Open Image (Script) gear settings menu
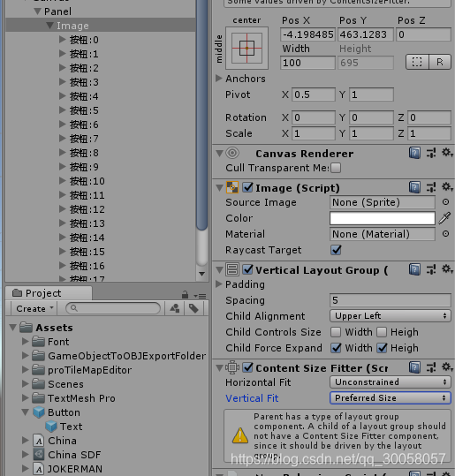Image resolution: width=455 pixels, height=476 pixels. [x=447, y=187]
